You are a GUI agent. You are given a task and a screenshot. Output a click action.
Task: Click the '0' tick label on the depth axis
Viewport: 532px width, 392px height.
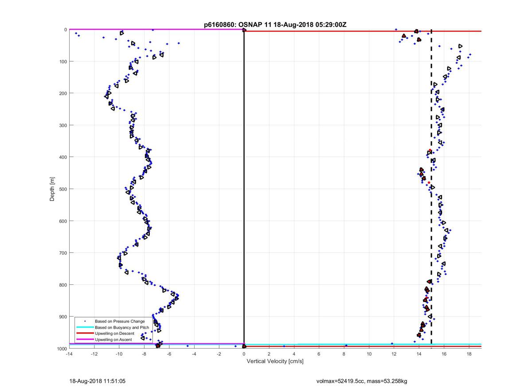65,30
